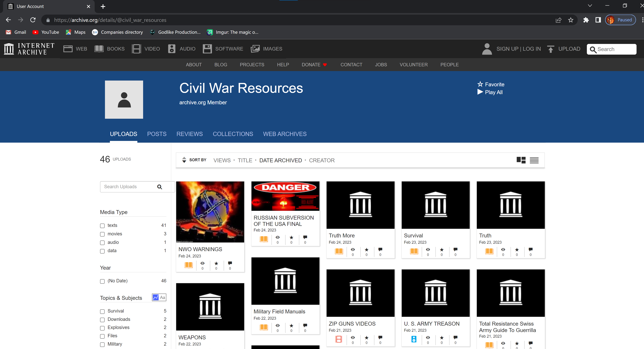The width and height of the screenshot is (644, 349).
Task: Switch to list view layout
Action: pos(534,160)
